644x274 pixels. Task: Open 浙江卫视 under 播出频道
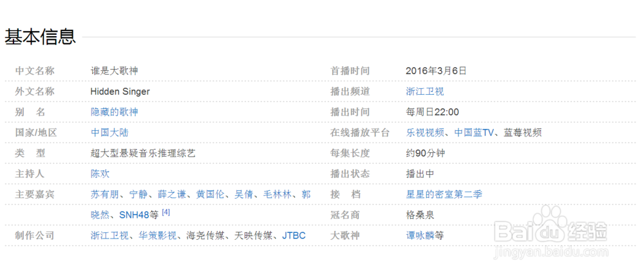pyautogui.click(x=424, y=92)
